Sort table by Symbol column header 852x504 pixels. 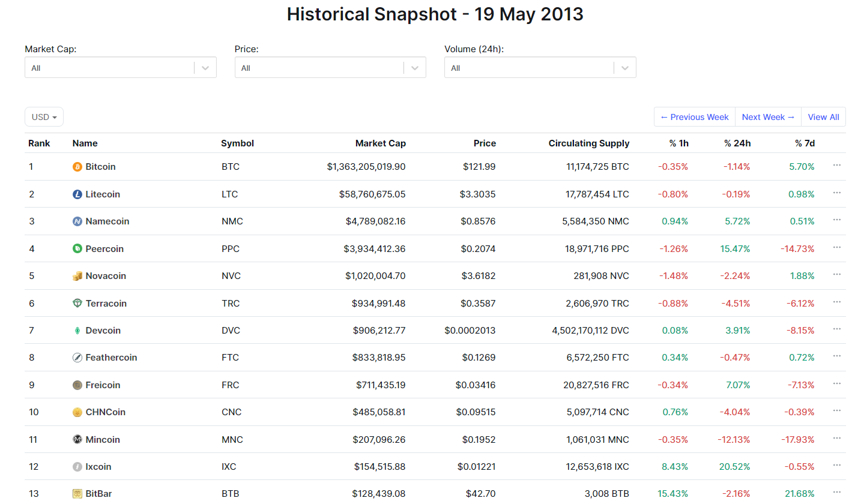pos(237,143)
